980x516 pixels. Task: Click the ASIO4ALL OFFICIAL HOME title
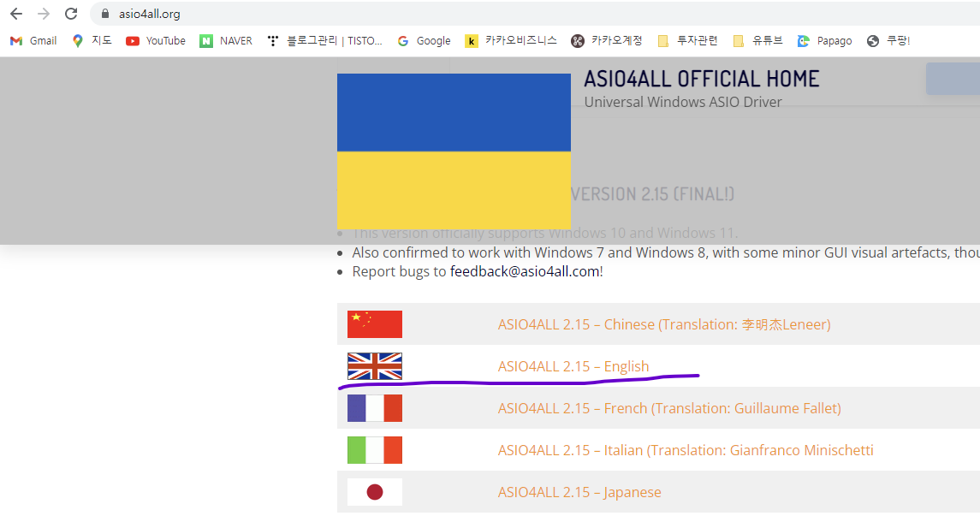coord(701,79)
